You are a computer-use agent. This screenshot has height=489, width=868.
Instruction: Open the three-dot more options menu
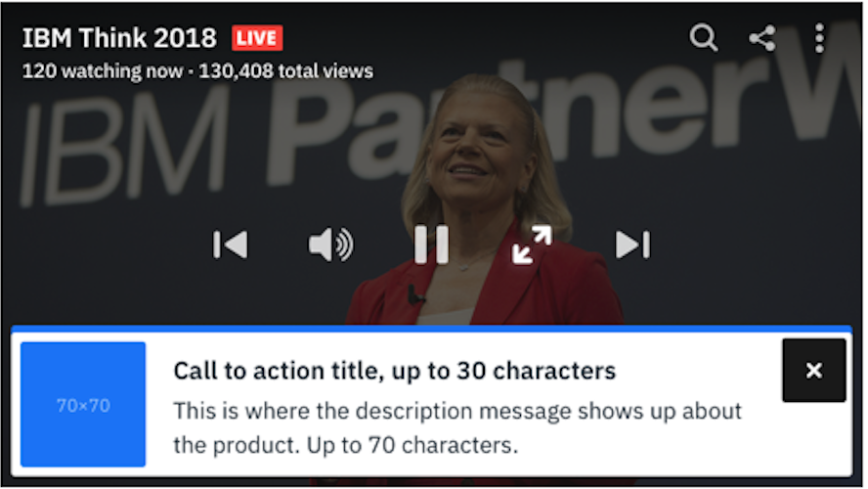click(819, 38)
